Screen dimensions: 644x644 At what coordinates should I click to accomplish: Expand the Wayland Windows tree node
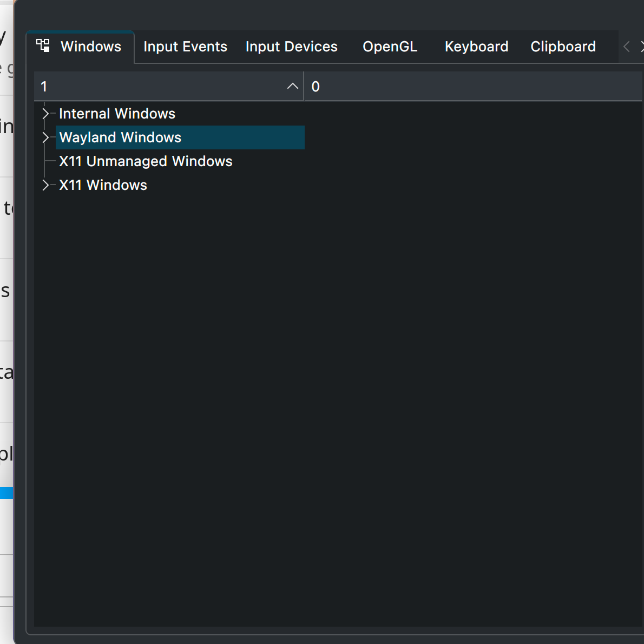(x=45, y=137)
